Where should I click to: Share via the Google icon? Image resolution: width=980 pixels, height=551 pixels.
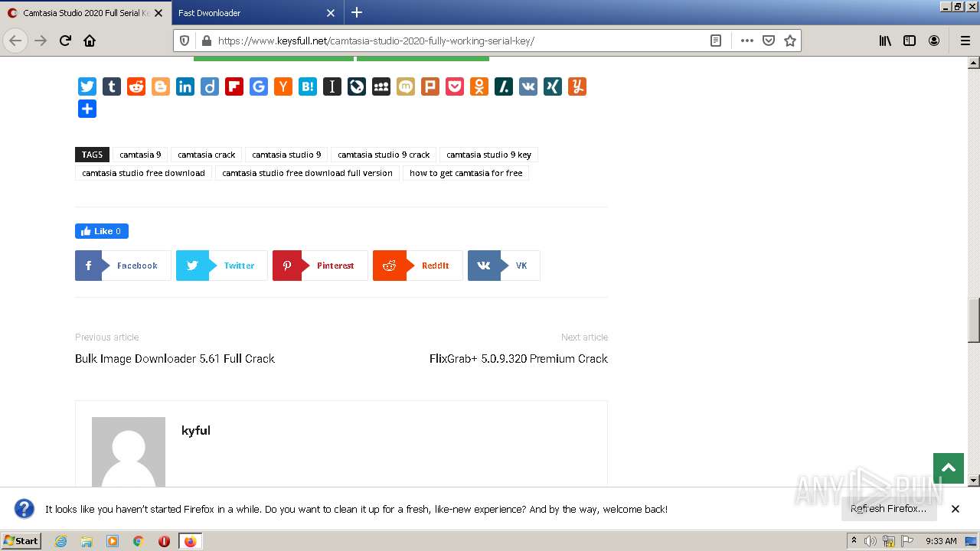[259, 86]
